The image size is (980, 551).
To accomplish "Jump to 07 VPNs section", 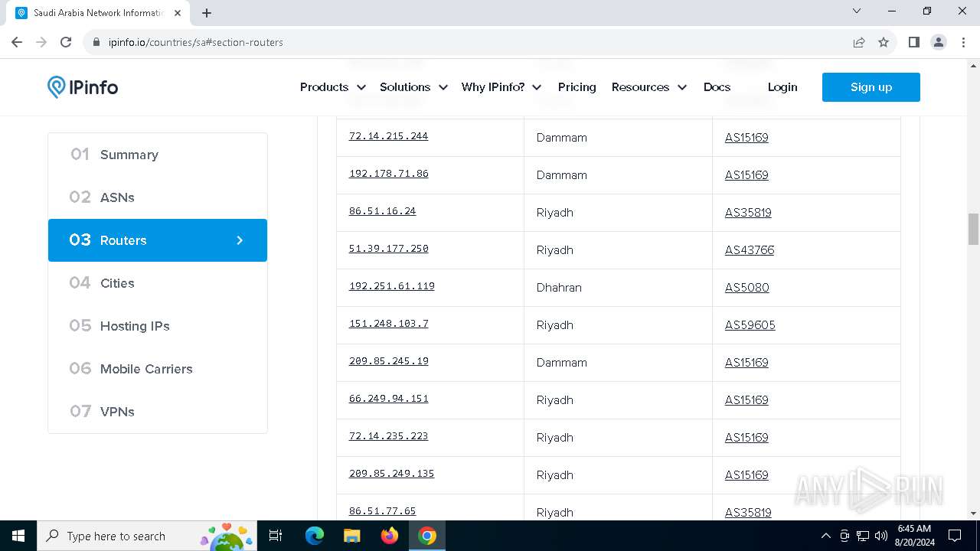I will [158, 412].
